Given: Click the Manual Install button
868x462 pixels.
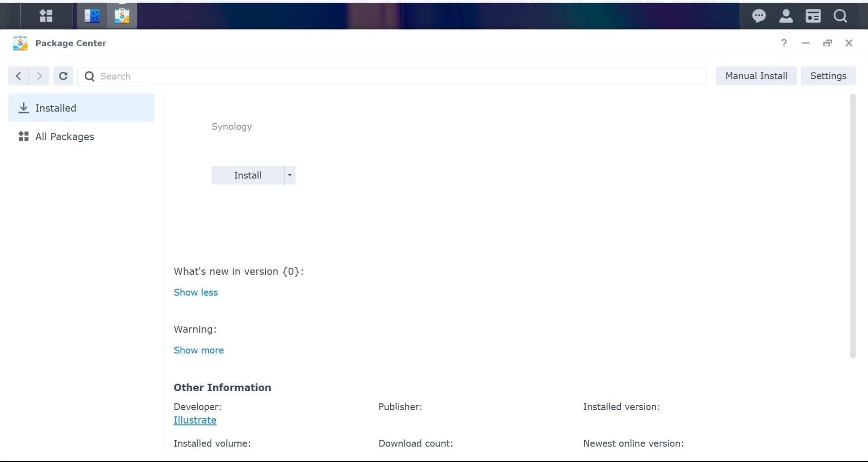Looking at the screenshot, I should [756, 76].
